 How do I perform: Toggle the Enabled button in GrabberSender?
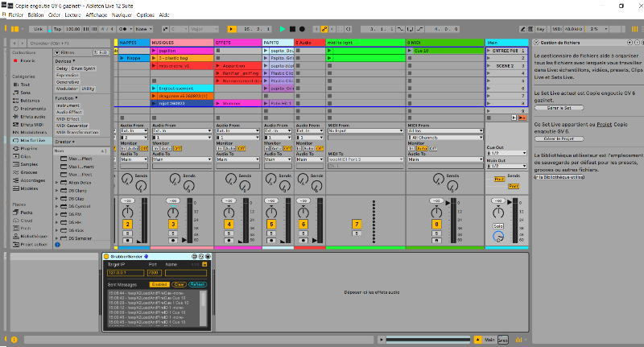click(x=159, y=284)
